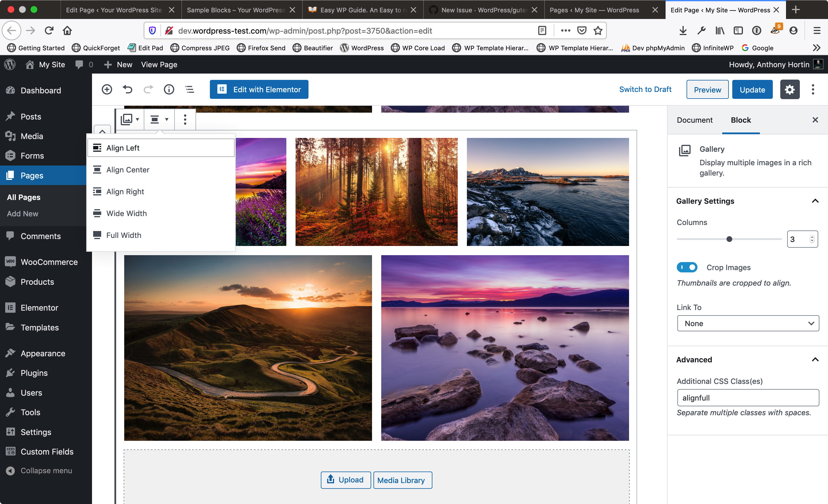
Task: Click Switch to Draft link
Action: (x=645, y=89)
